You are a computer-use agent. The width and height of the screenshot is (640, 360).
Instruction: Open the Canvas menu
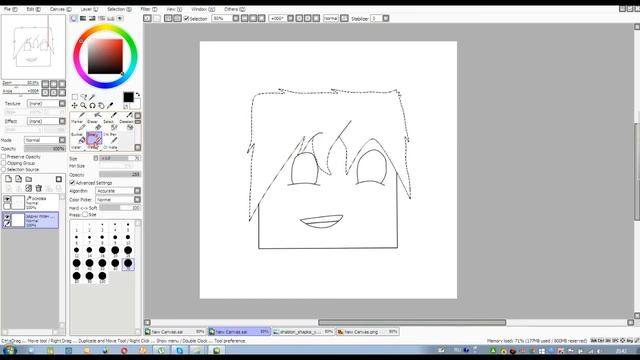60,9
